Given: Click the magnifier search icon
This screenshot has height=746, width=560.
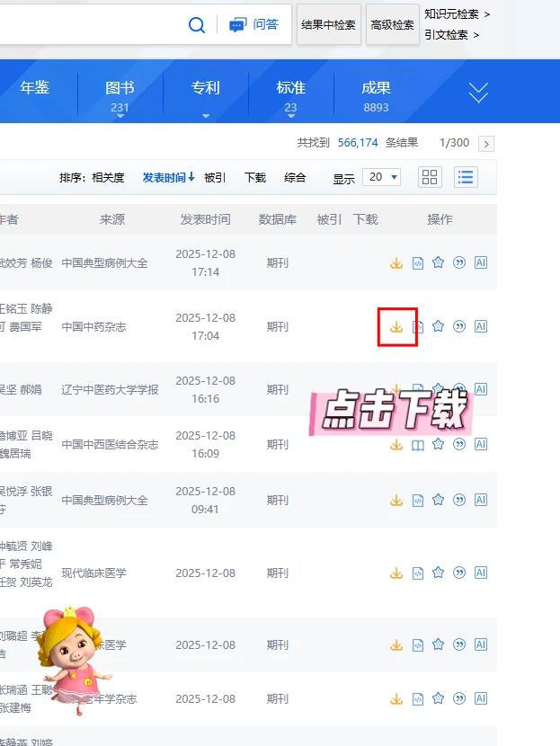Looking at the screenshot, I should (x=197, y=24).
